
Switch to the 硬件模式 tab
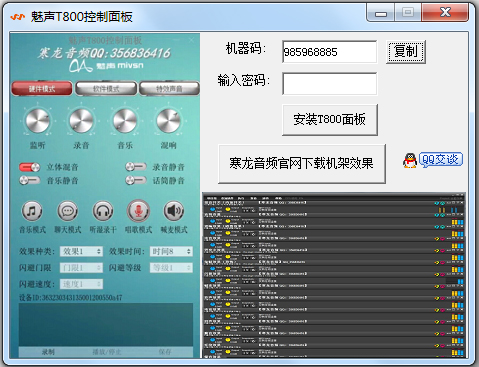tap(42, 89)
